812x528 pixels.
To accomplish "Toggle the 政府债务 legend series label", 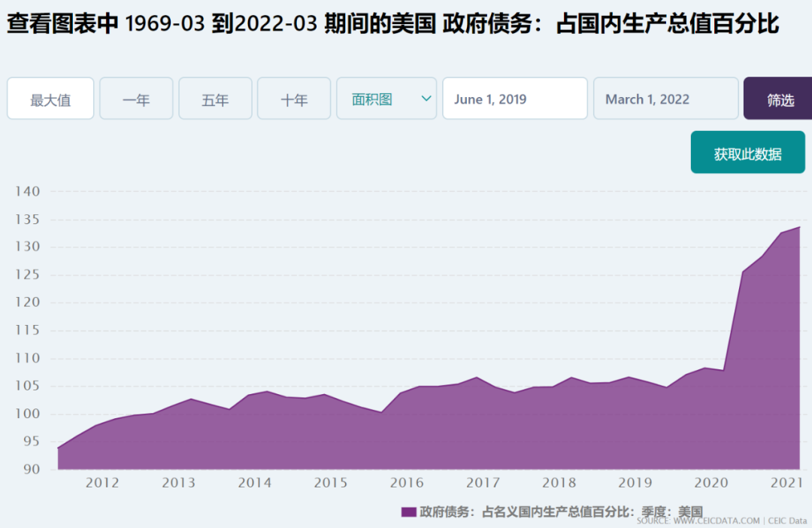I will click(561, 512).
